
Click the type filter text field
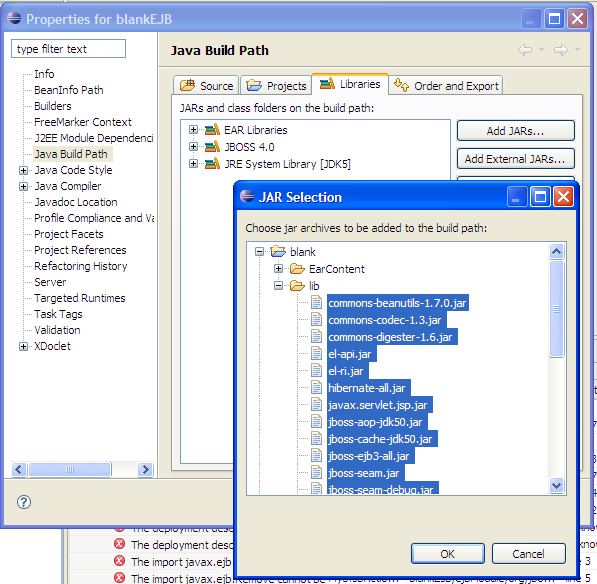point(69,49)
